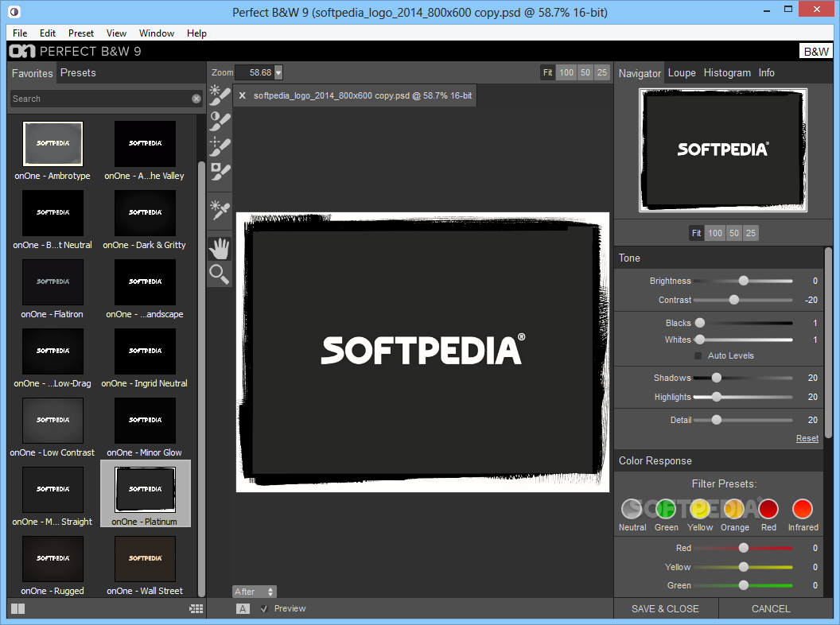Set toolbar zoom to 100
This screenshot has width=840, height=625.
[566, 72]
